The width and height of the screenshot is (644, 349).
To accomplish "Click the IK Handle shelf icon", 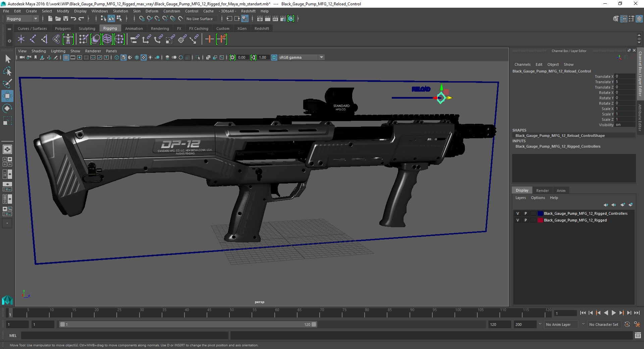I will pyautogui.click(x=45, y=39).
